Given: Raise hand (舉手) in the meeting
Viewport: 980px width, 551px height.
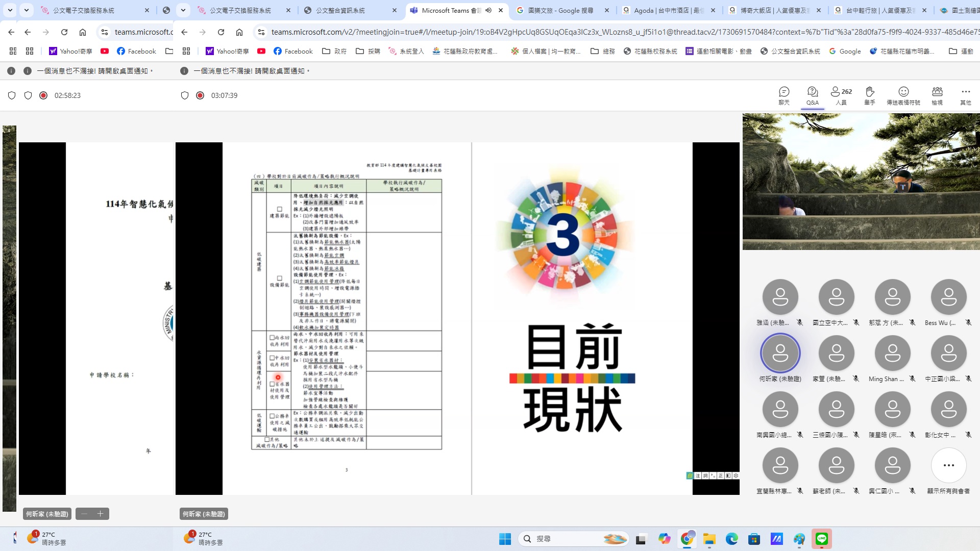Looking at the screenshot, I should click(870, 95).
